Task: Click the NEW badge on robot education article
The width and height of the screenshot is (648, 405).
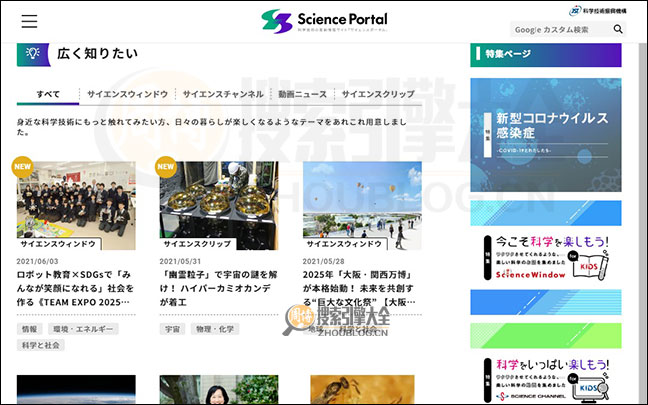Action: pyautogui.click(x=22, y=167)
